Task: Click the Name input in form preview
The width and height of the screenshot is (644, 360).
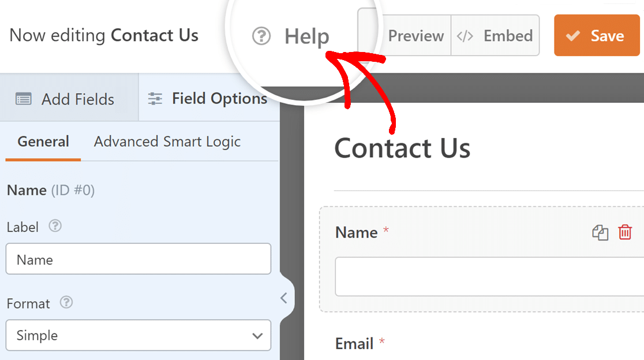Action: point(489,277)
